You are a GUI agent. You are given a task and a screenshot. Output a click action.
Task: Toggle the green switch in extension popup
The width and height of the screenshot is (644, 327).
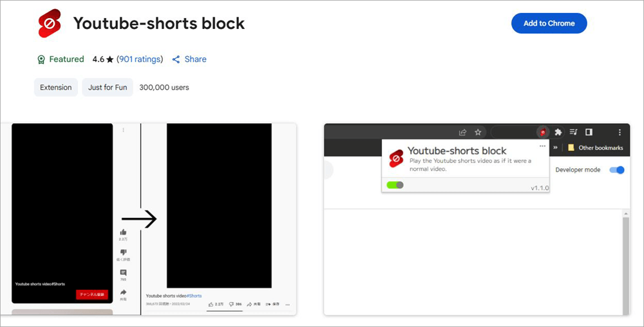tap(395, 185)
